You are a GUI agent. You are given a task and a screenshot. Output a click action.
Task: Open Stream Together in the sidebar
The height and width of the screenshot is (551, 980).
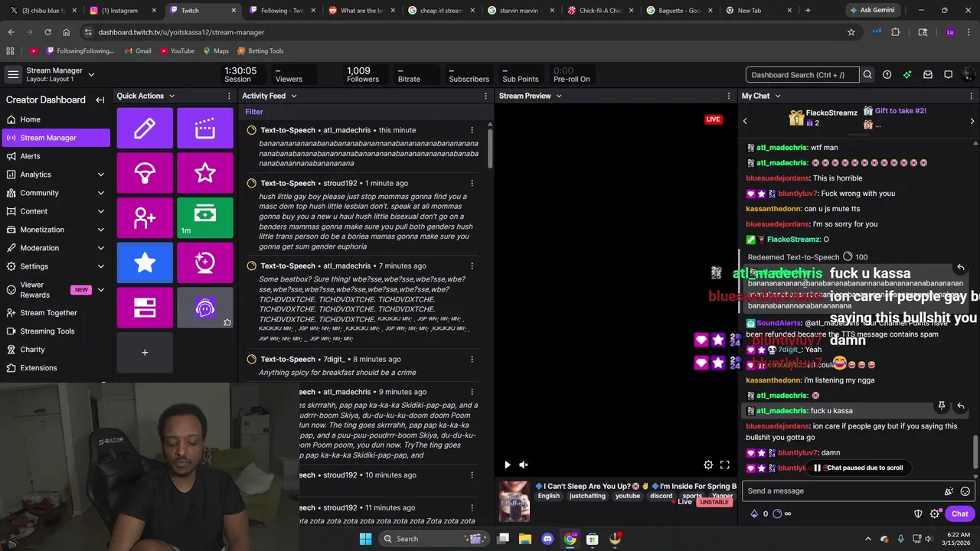tap(55, 313)
